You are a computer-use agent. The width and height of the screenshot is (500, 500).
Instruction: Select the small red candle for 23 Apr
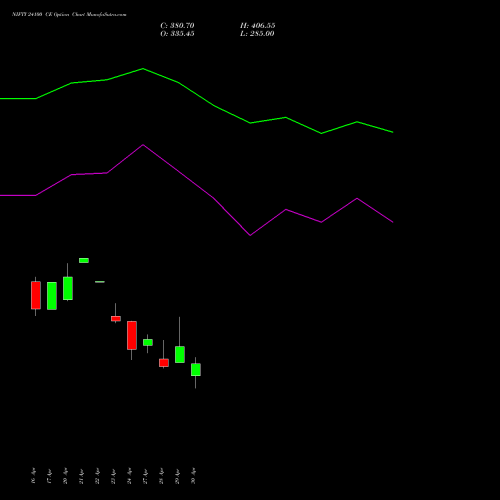coord(116,318)
